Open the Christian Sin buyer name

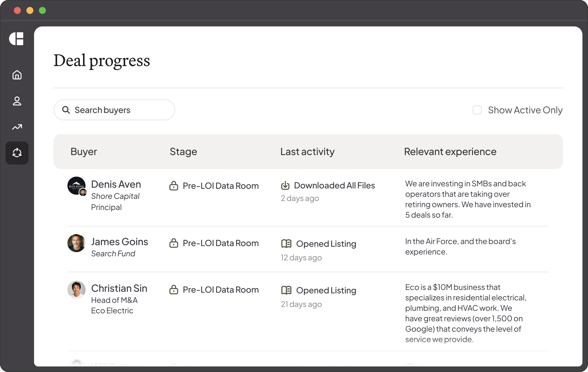tap(119, 288)
